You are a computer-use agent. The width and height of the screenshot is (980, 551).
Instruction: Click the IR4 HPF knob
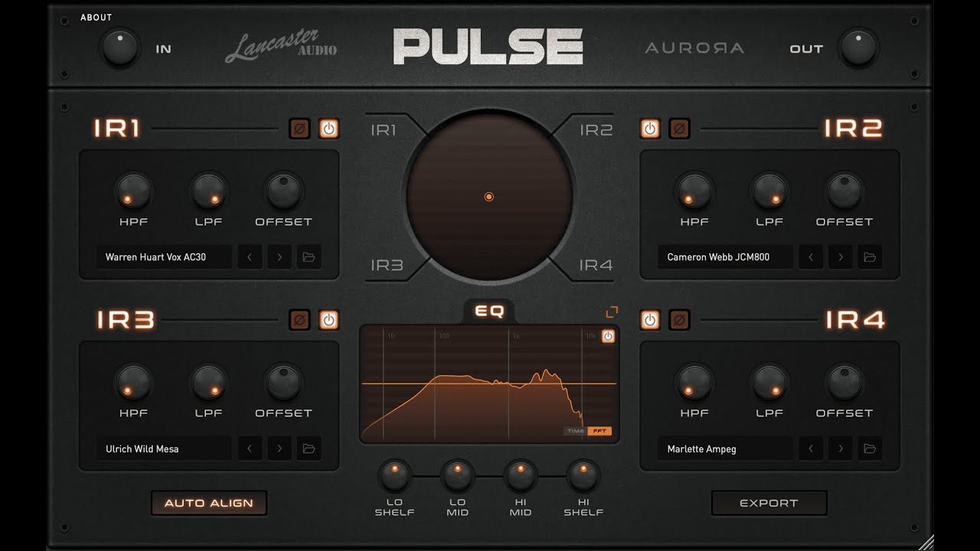tap(694, 382)
